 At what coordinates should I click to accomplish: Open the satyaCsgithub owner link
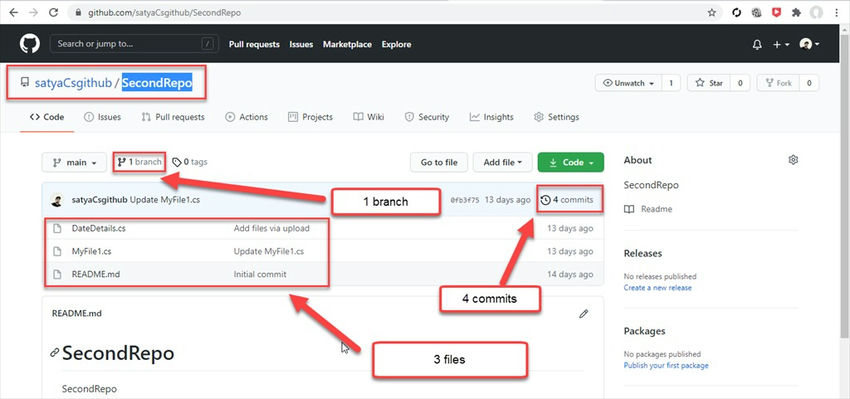(73, 83)
